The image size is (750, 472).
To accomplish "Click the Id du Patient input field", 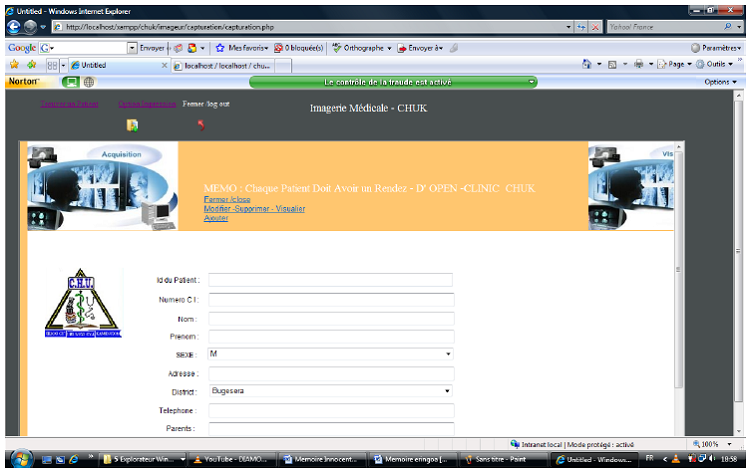I will 330,280.
